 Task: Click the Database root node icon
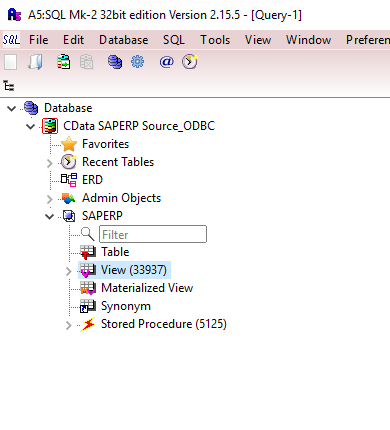tap(31, 108)
